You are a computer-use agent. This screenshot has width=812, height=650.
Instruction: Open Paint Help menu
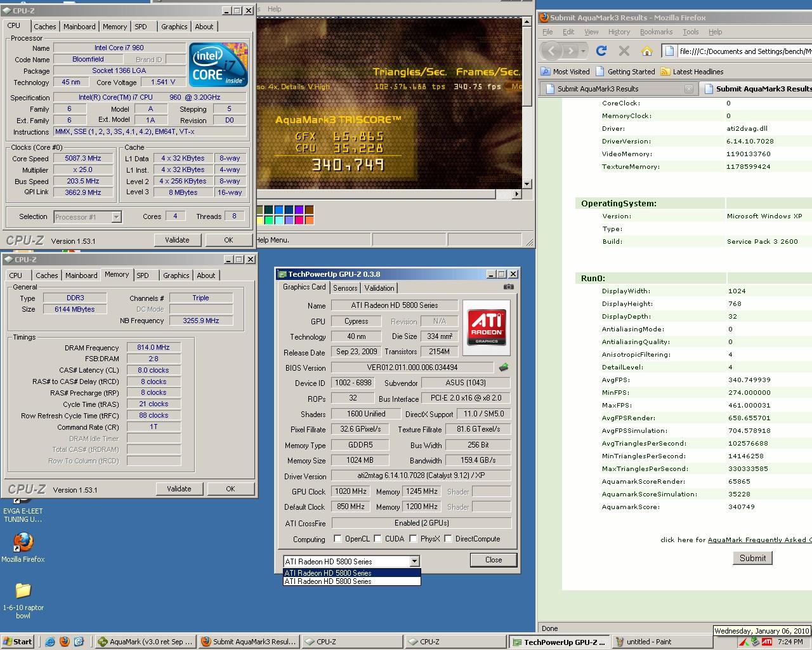274,9
